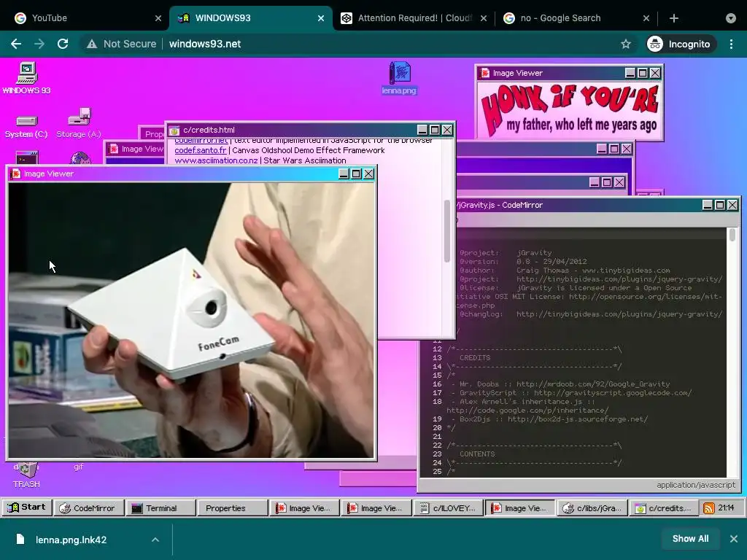Click the Start button on the taskbar
This screenshot has height=560, width=747.
point(27,507)
